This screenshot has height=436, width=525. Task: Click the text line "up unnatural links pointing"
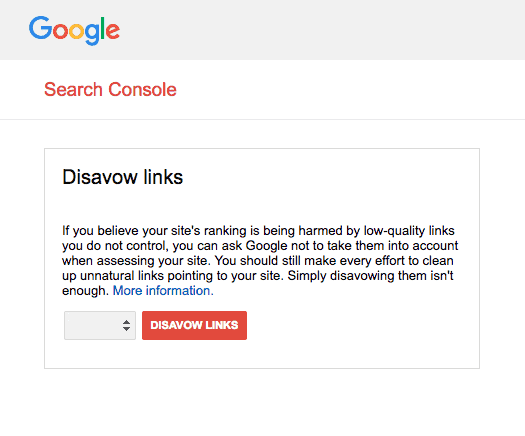(x=257, y=276)
